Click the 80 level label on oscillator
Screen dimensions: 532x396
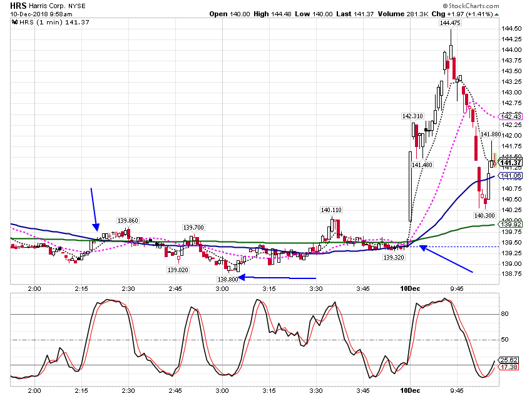[x=505, y=314]
